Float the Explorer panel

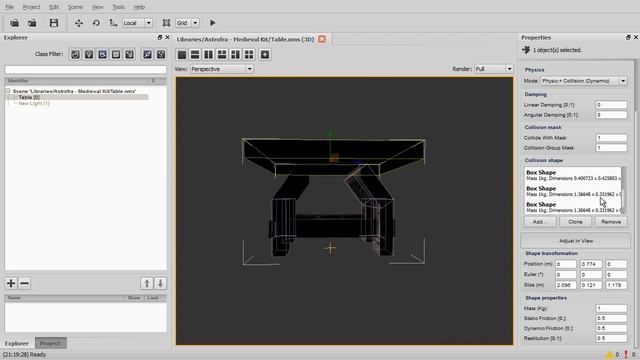(x=160, y=37)
